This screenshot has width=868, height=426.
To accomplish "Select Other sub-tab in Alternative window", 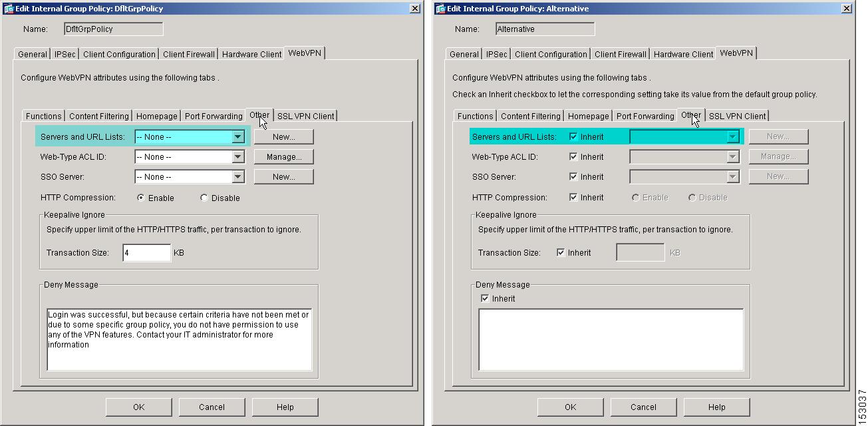I will coord(691,114).
